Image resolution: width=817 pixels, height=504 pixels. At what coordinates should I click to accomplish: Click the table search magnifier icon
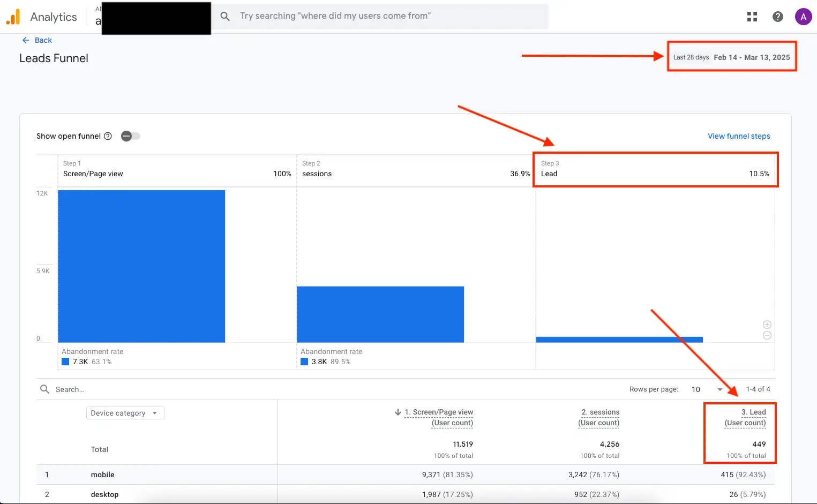coord(45,389)
